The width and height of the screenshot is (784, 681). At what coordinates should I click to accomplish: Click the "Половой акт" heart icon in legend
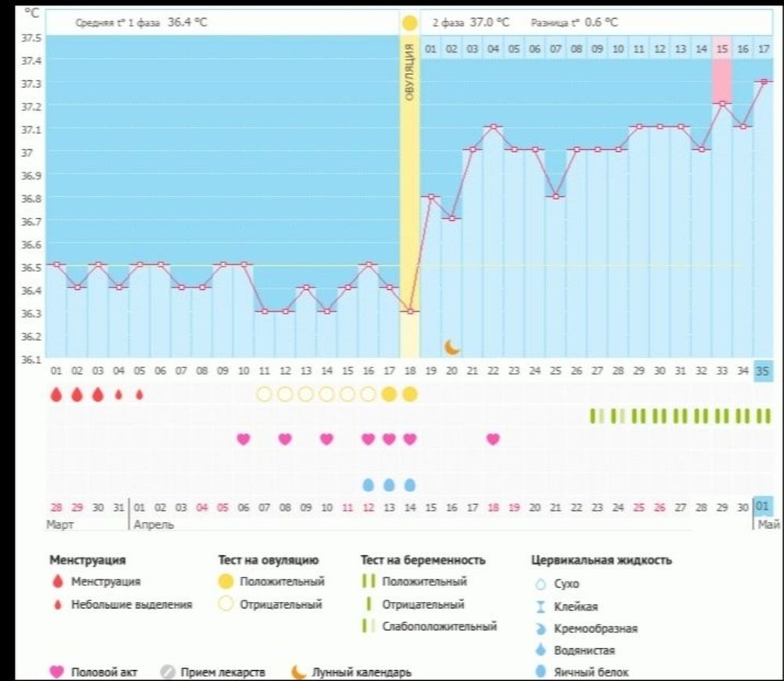(x=56, y=672)
